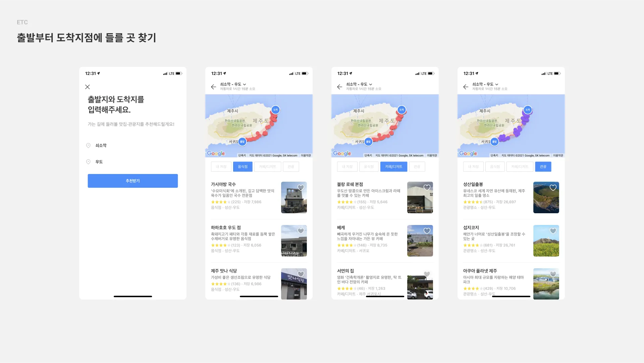Screen dimensions: 644x363
Task: Tap heart icon for 하하호호 우도 점
Action: click(301, 231)
